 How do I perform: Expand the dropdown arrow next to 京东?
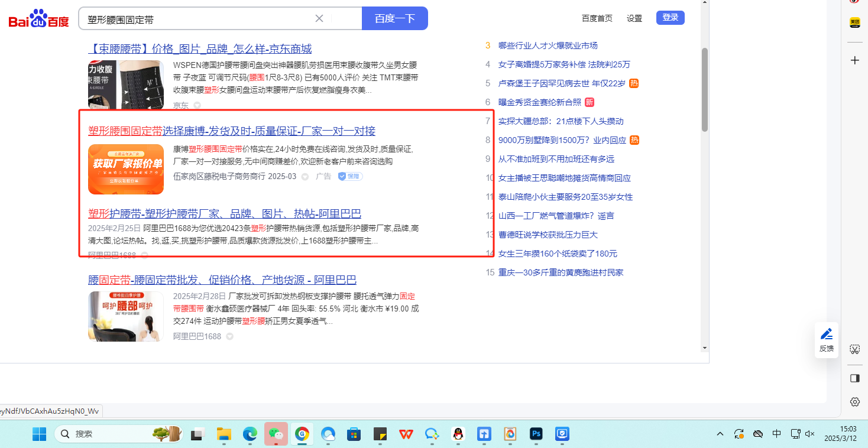click(x=197, y=105)
